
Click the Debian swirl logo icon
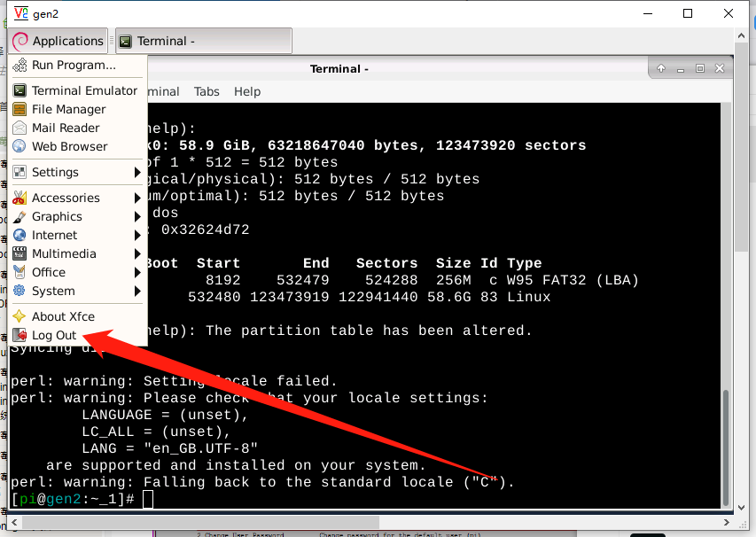(x=19, y=42)
